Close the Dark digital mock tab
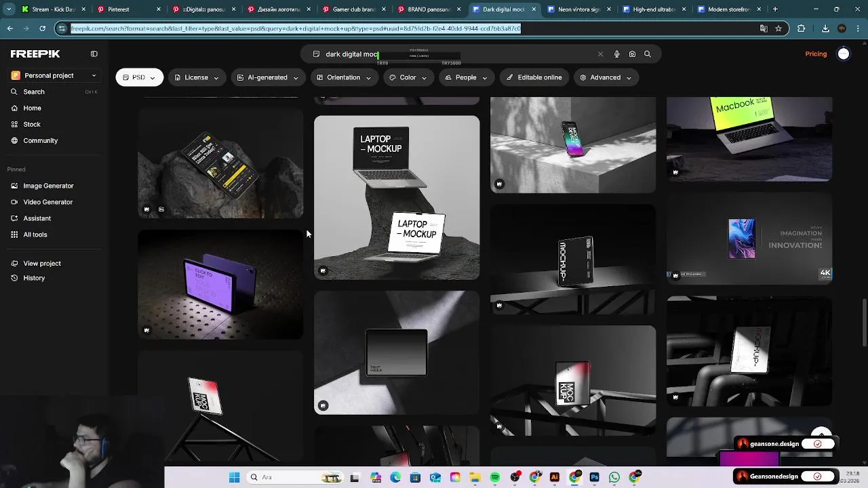The image size is (868, 488). pyautogui.click(x=534, y=9)
